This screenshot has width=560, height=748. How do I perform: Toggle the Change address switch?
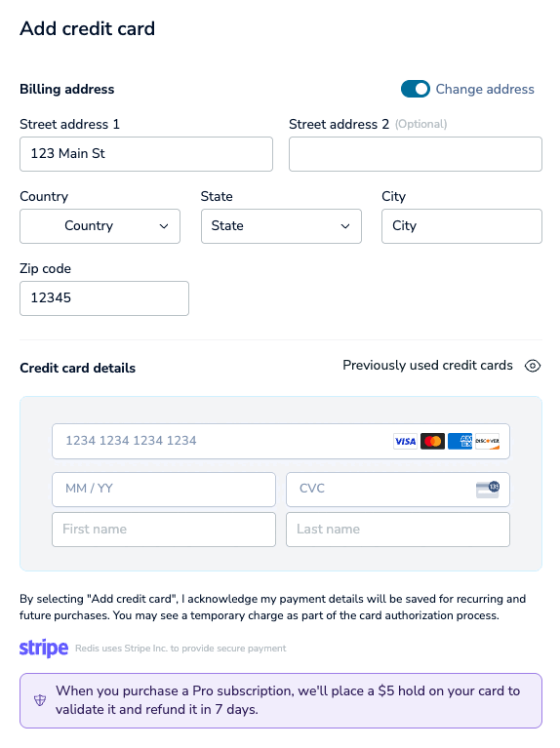coord(416,89)
